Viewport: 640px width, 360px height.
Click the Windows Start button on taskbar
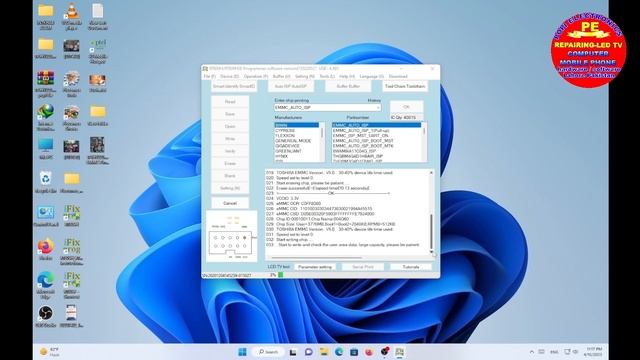pos(242,352)
